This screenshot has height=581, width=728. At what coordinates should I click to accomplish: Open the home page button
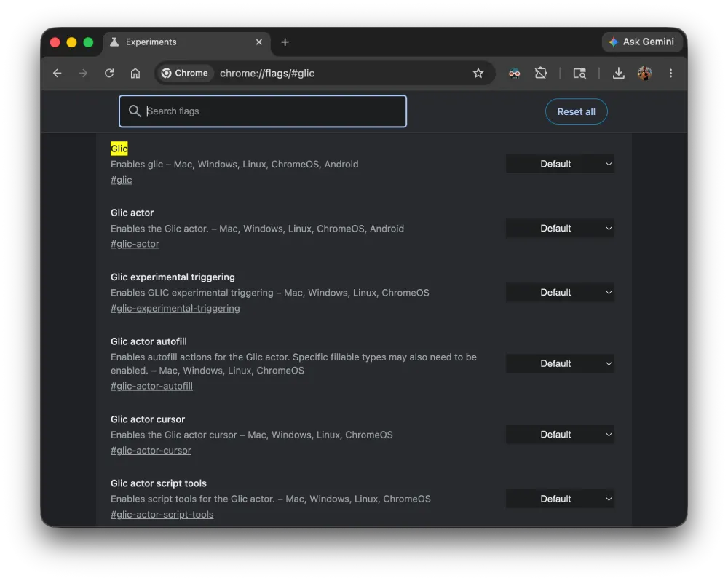[135, 74]
